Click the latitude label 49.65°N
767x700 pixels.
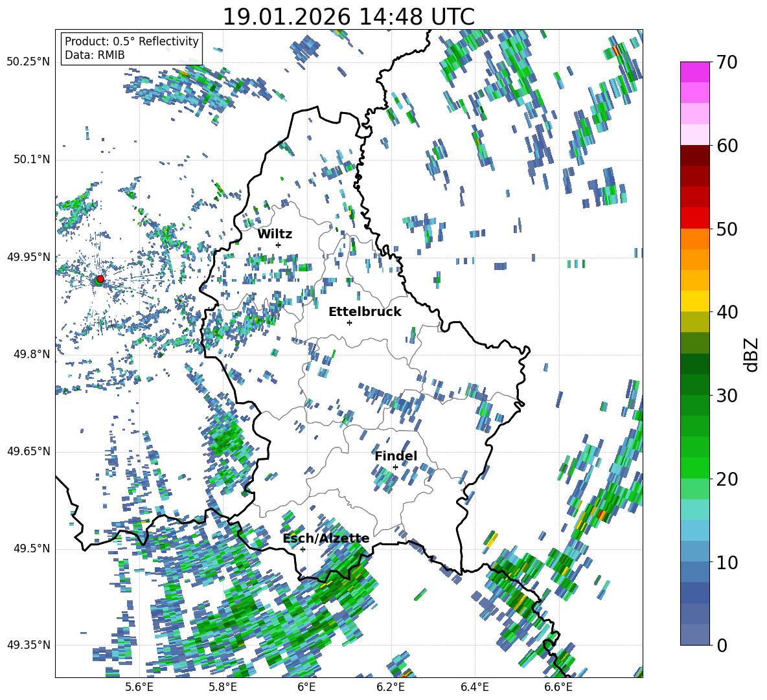(29, 451)
